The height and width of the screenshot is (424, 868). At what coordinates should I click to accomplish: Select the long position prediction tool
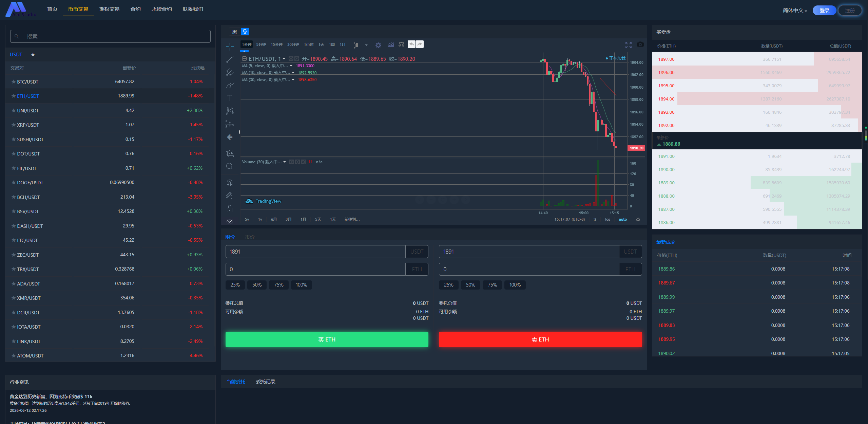230,124
